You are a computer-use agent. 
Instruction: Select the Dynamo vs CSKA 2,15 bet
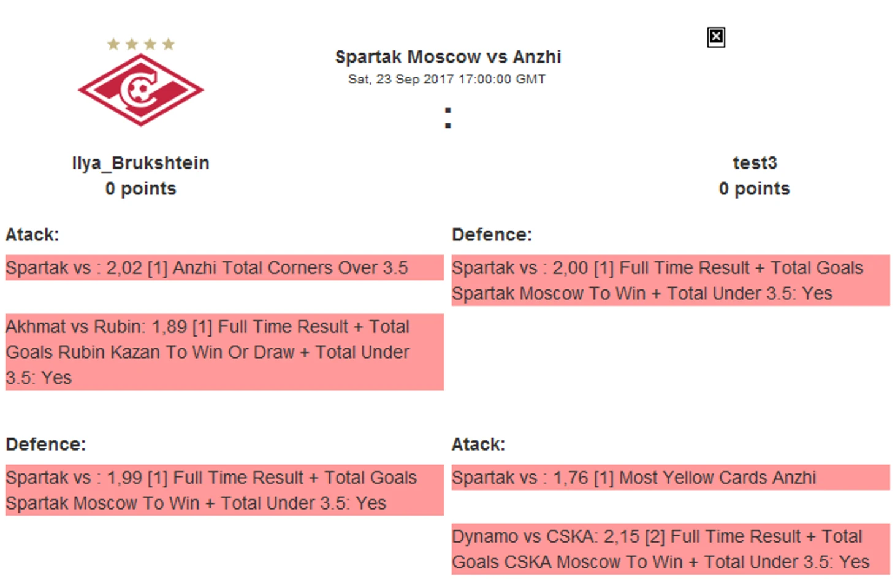(670, 549)
